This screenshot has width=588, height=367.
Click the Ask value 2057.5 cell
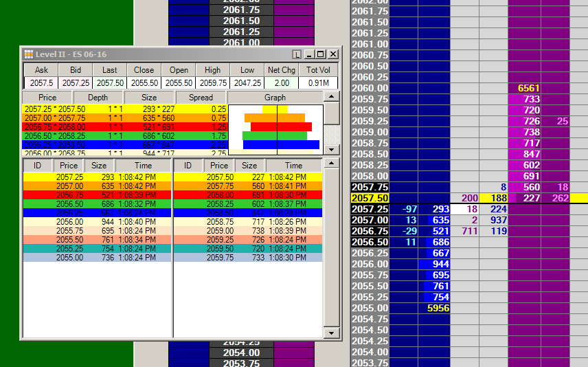pyautogui.click(x=41, y=83)
